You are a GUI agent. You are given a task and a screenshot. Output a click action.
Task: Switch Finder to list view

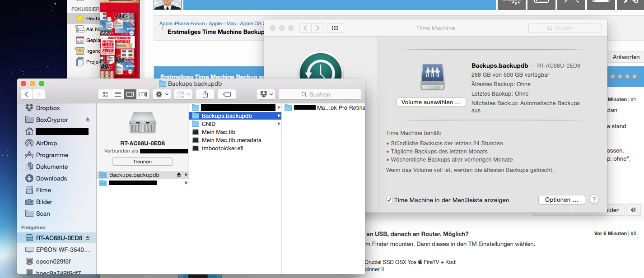pos(117,94)
